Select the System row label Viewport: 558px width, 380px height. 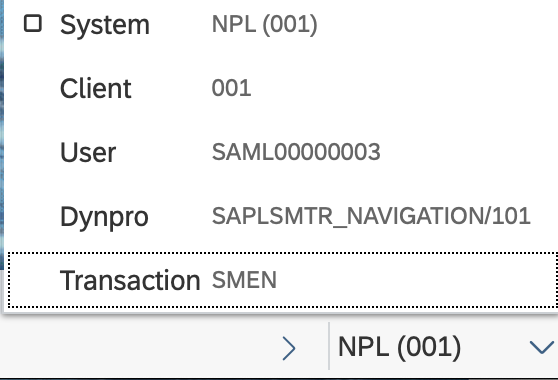105,25
